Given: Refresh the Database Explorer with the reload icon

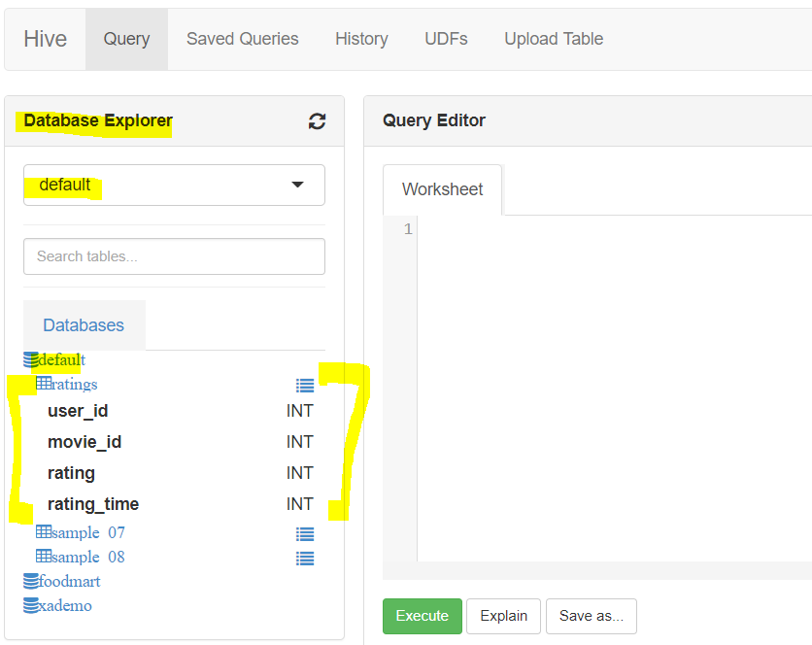Looking at the screenshot, I should pyautogui.click(x=317, y=121).
